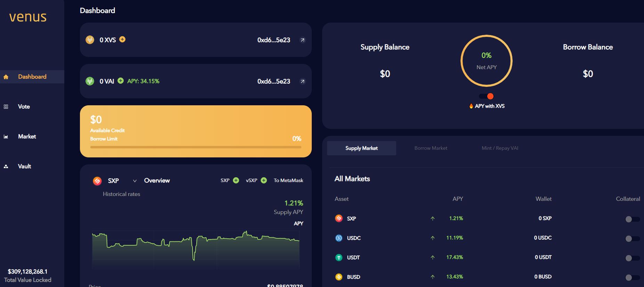Click the 13.43% APY value
This screenshot has width=644, height=287.
point(455,277)
